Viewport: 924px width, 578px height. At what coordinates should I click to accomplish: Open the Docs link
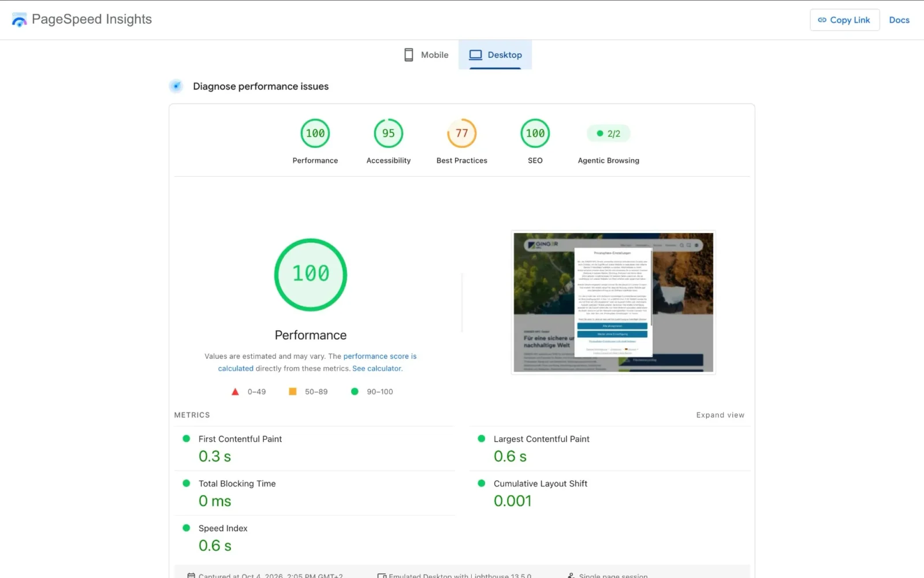point(899,20)
